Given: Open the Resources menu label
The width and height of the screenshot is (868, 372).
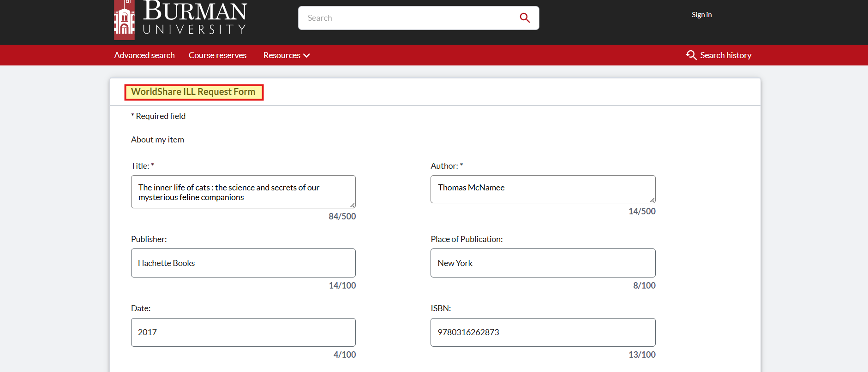Looking at the screenshot, I should pyautogui.click(x=281, y=55).
